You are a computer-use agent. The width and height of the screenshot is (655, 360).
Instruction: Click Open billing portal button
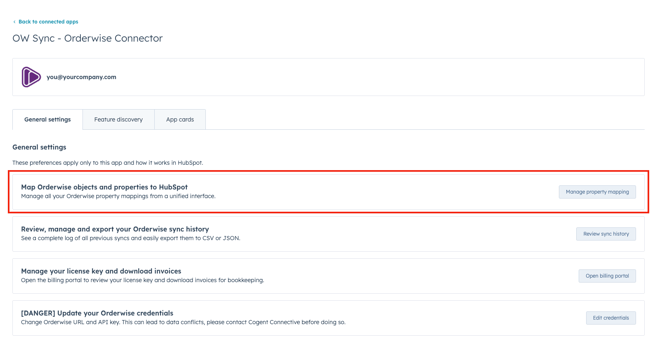pos(607,276)
